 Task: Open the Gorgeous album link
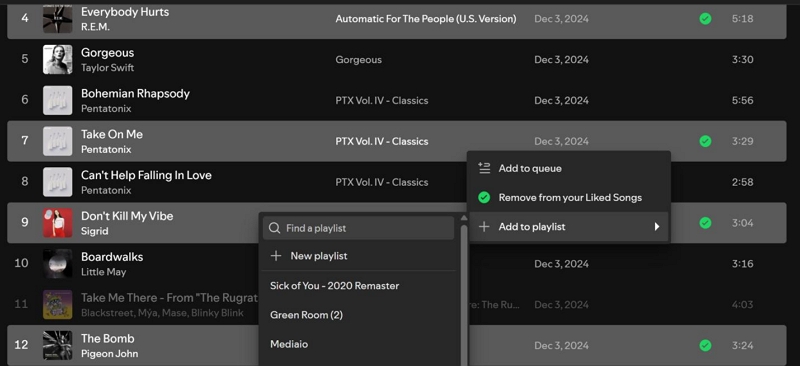click(x=359, y=60)
